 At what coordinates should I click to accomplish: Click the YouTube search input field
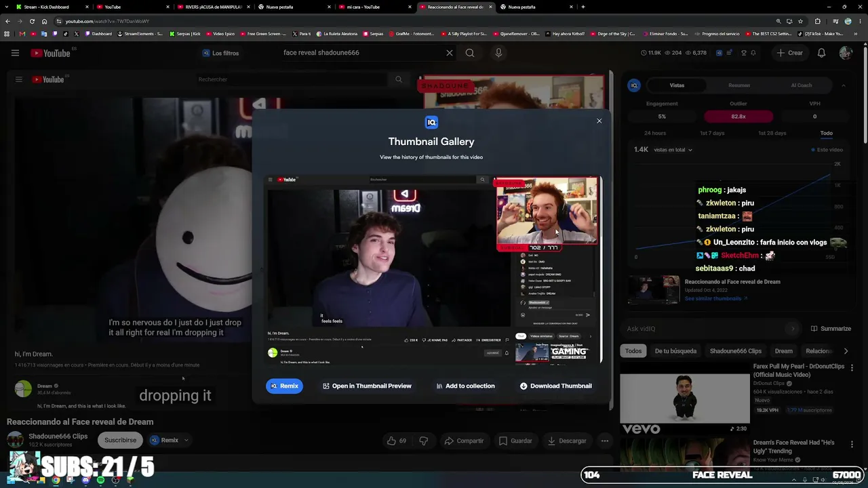[x=359, y=53]
